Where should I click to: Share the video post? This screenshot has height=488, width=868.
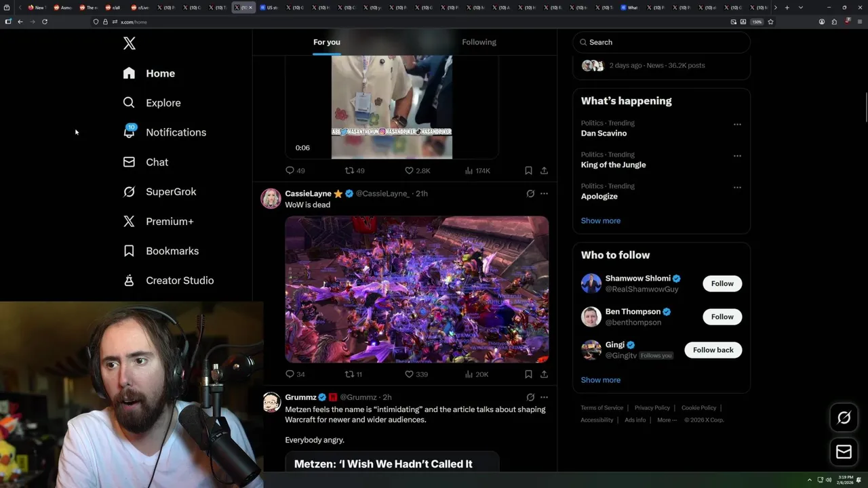[x=544, y=171]
